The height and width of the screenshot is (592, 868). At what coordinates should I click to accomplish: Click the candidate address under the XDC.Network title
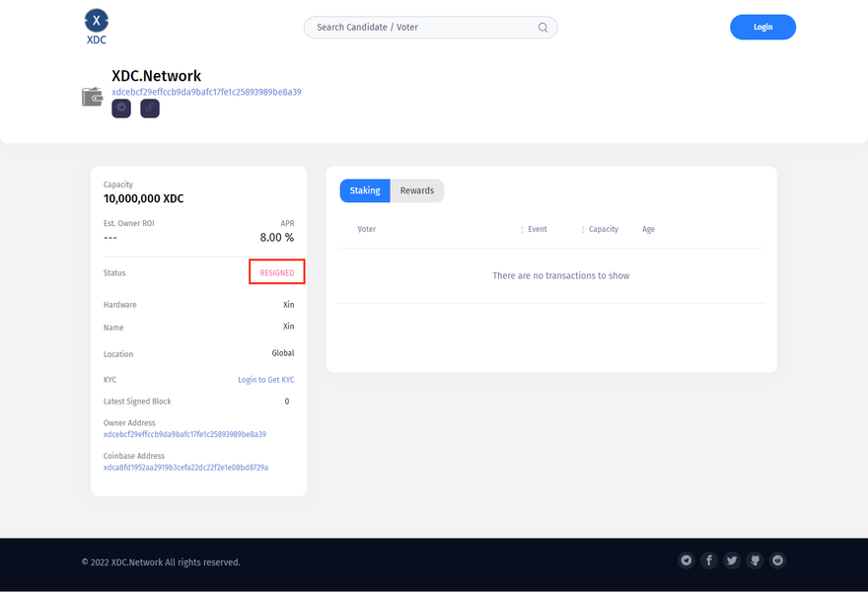coord(206,92)
